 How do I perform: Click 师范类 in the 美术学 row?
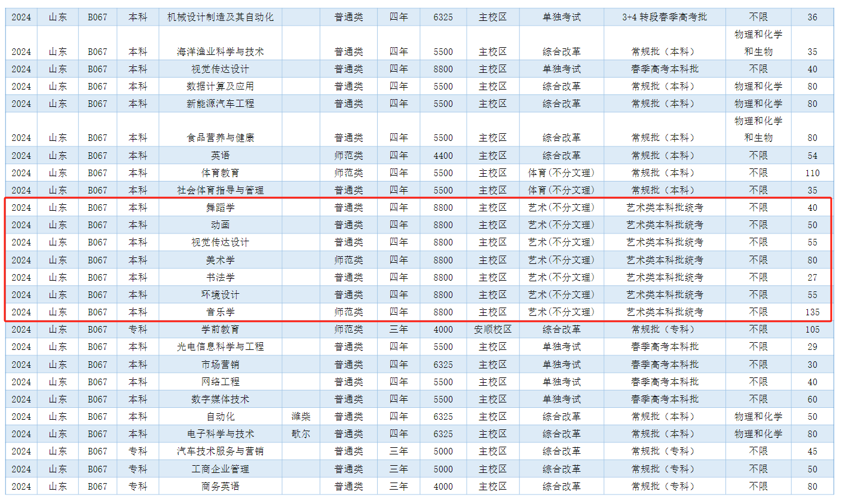(348, 260)
